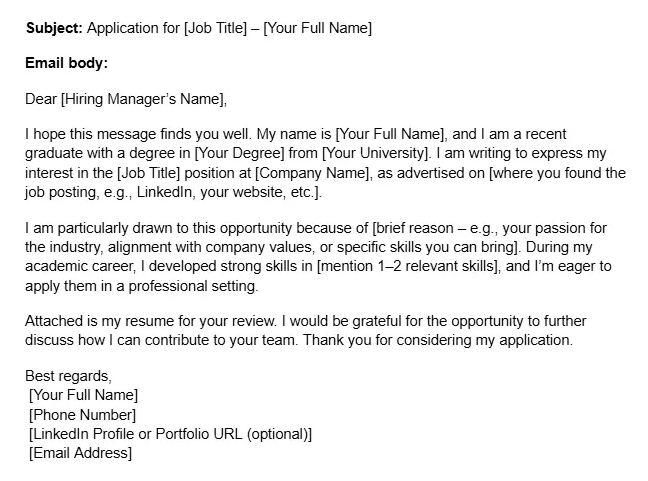Click [Job Title] in the first paragraph

tap(149, 173)
